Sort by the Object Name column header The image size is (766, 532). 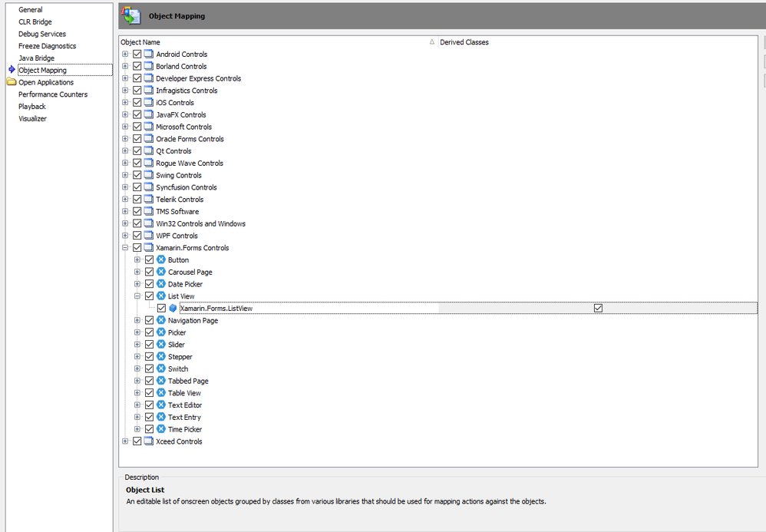(279, 42)
